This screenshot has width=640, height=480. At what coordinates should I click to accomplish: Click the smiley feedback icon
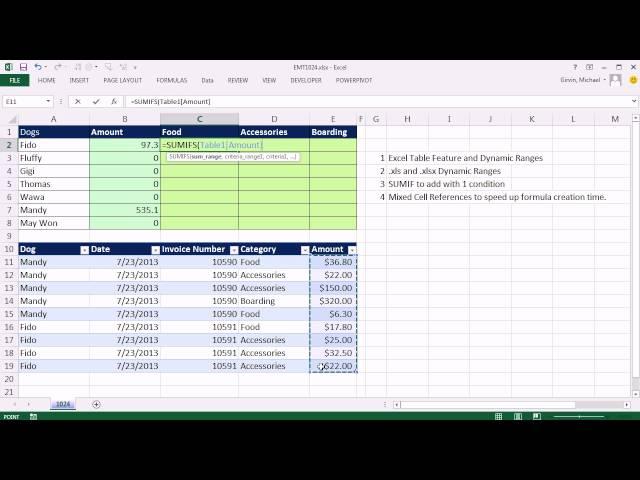point(633,80)
